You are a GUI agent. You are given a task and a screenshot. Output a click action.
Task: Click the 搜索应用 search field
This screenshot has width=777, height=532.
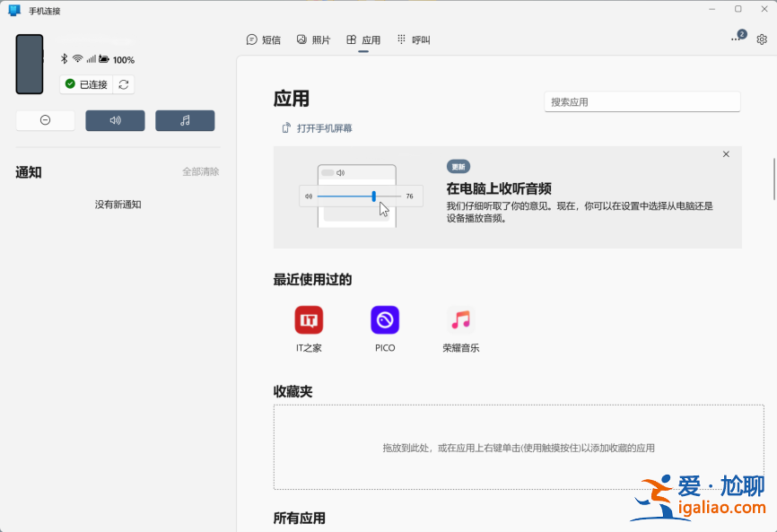coord(642,101)
